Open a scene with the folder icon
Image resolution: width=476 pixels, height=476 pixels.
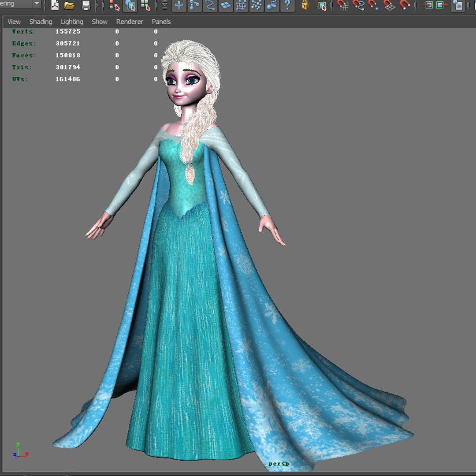70,5
